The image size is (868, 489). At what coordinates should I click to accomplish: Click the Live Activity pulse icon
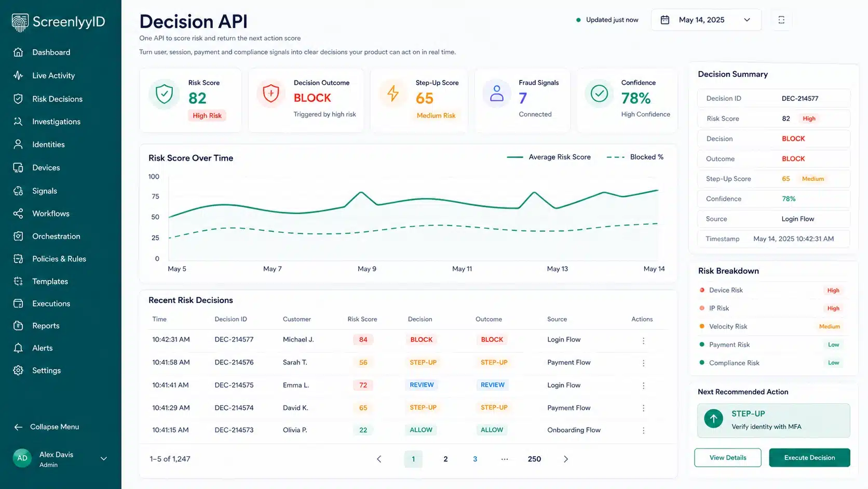pyautogui.click(x=18, y=75)
